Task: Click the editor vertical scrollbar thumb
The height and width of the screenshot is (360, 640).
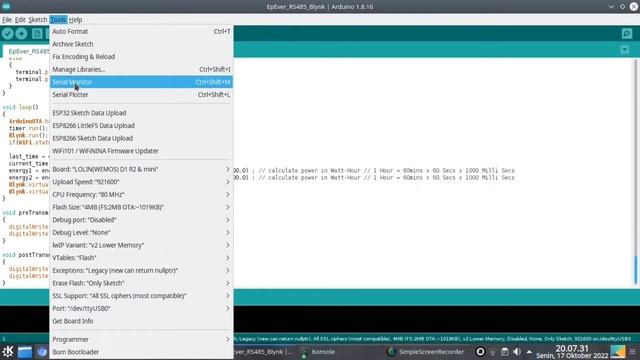Action: point(636,269)
